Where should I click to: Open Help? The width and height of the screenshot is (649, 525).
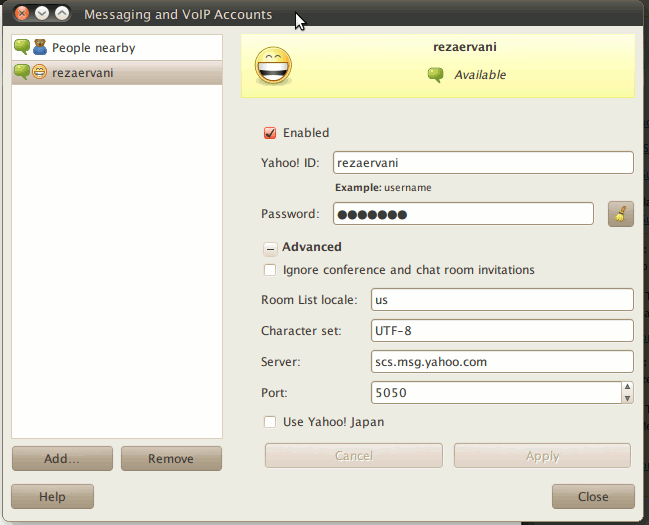(x=53, y=496)
